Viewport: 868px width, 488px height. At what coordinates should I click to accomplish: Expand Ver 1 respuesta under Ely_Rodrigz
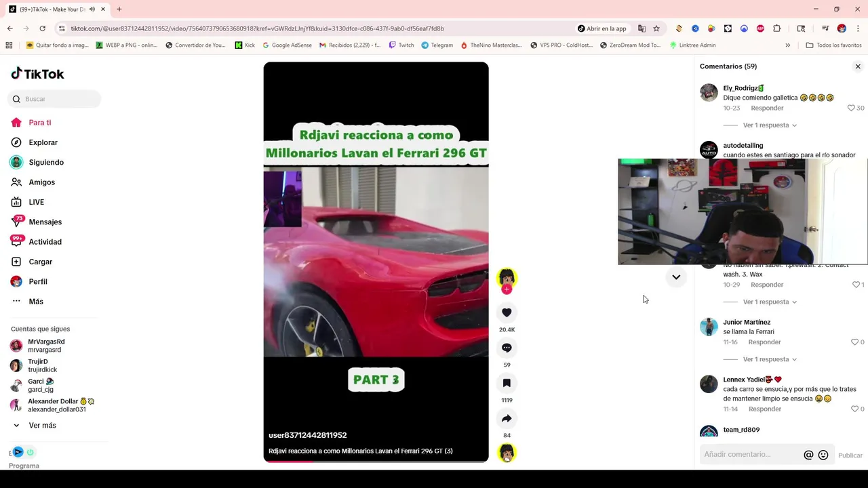(x=770, y=125)
